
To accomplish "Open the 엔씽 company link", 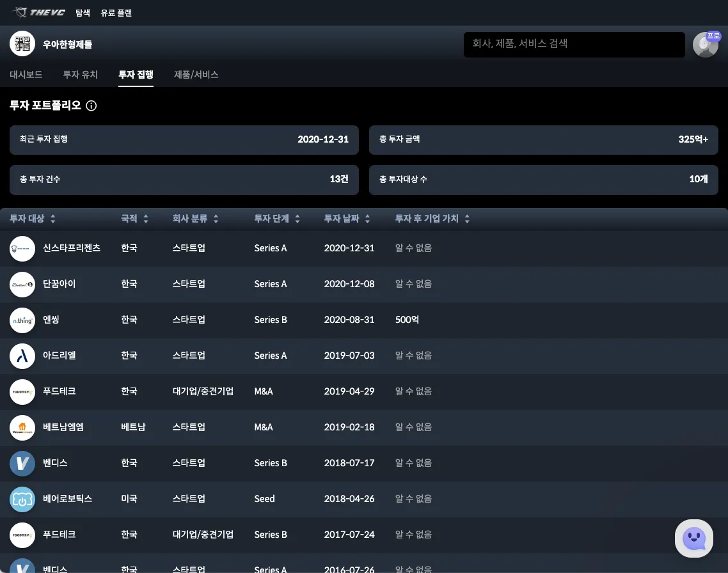I will click(x=51, y=319).
